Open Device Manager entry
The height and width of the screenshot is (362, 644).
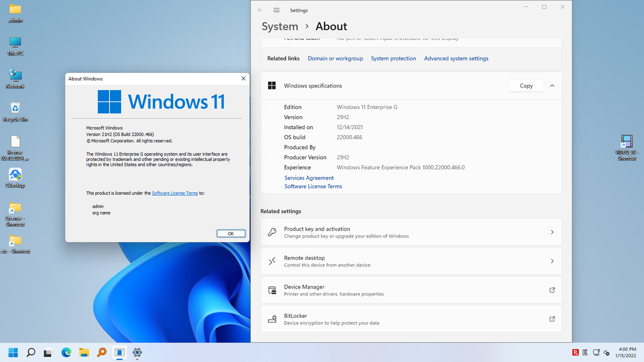pyautogui.click(x=411, y=290)
